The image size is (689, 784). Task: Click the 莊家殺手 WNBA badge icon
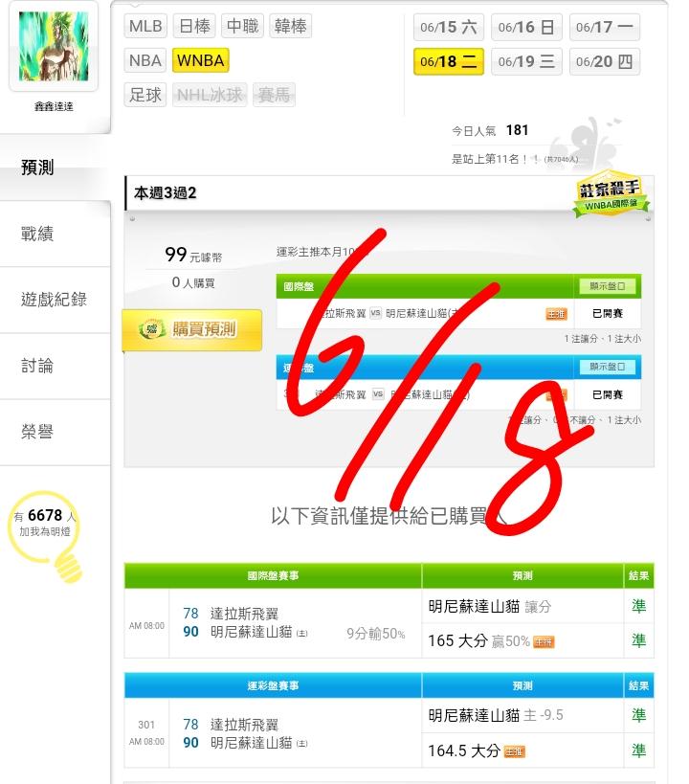pos(611,195)
